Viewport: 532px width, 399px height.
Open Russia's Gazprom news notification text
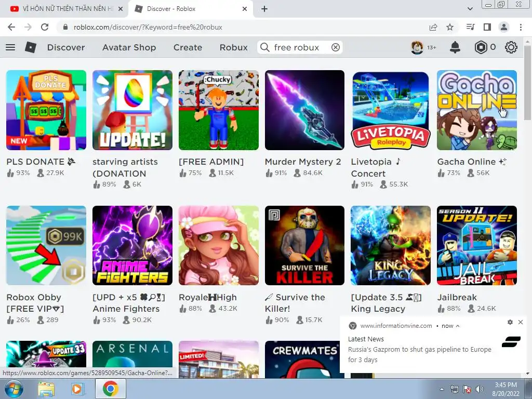[x=419, y=354]
